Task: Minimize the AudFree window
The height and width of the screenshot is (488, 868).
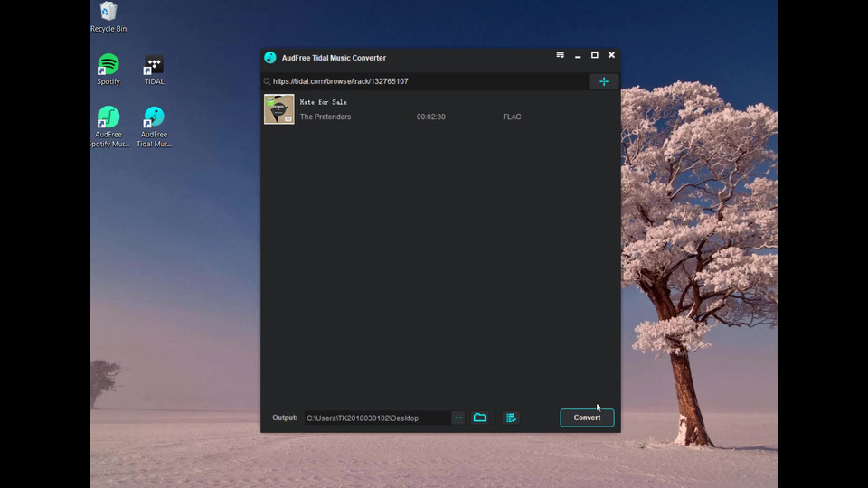Action: coord(578,55)
